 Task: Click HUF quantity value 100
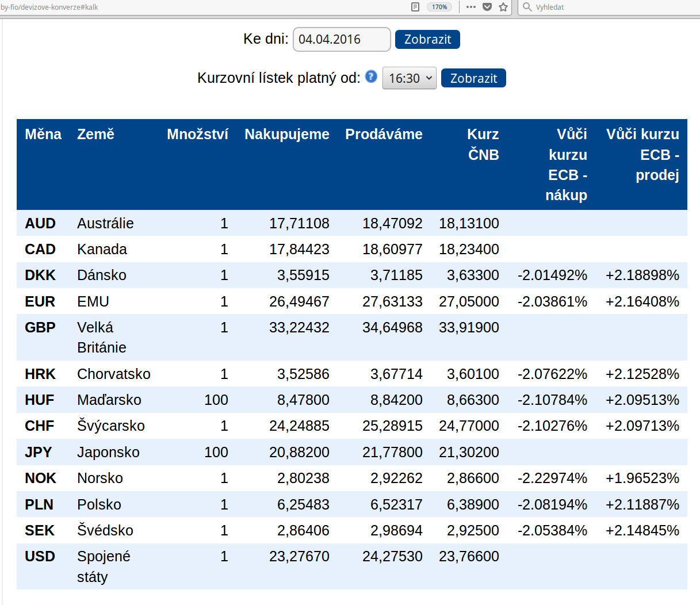[x=216, y=400]
